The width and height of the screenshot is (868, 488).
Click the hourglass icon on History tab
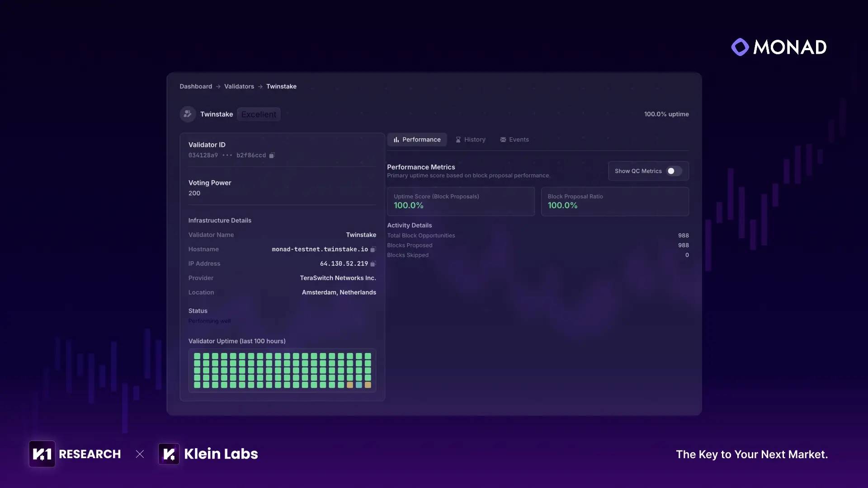pyautogui.click(x=458, y=140)
